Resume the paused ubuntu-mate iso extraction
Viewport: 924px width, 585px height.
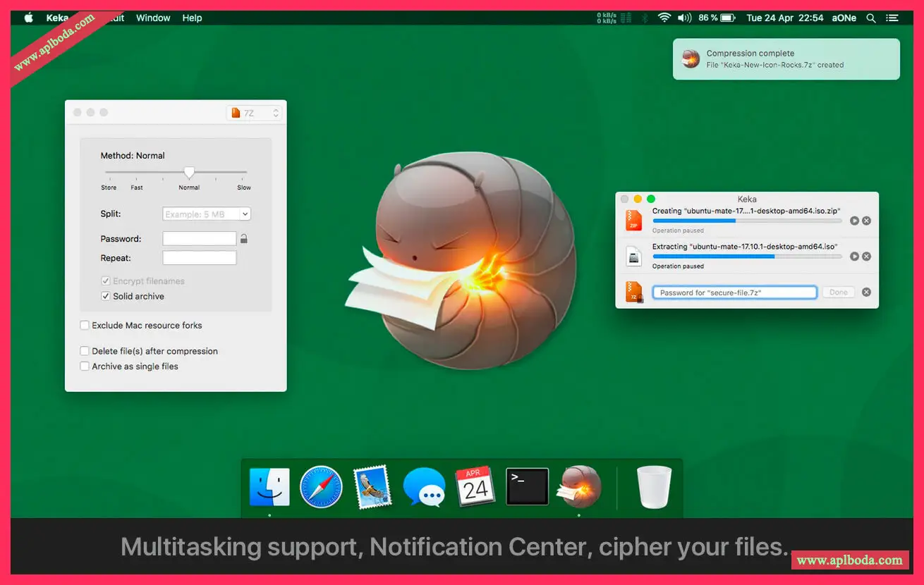pos(854,257)
